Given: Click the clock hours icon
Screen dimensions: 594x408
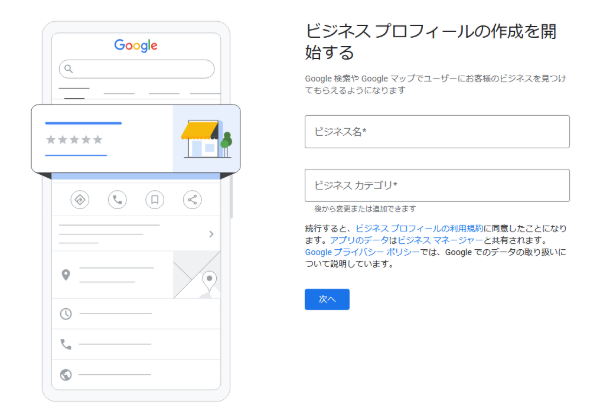Looking at the screenshot, I should [66, 314].
